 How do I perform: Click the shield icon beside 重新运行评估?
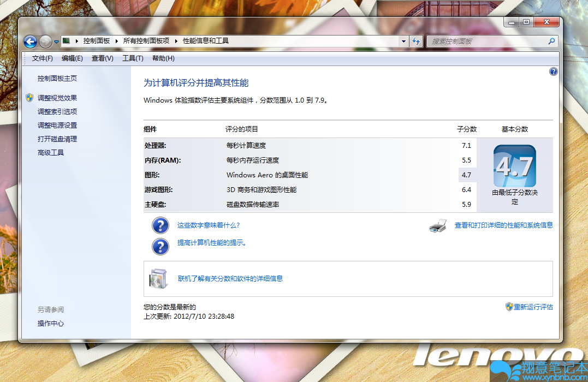pyautogui.click(x=509, y=307)
